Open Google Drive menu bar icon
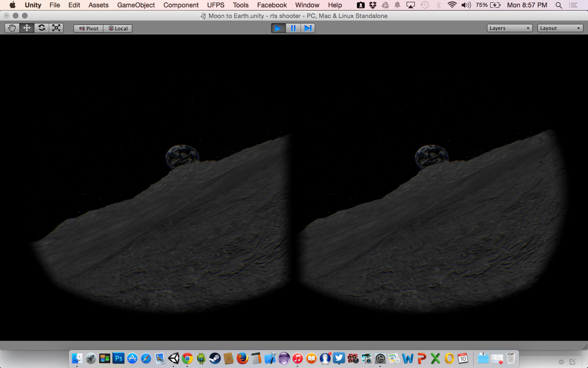 coord(385,5)
